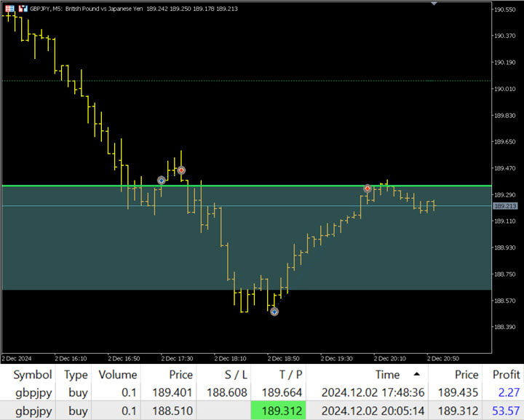Select the red exit marker near 20:05
Viewport: 524px width, 420px height.
pos(368,189)
